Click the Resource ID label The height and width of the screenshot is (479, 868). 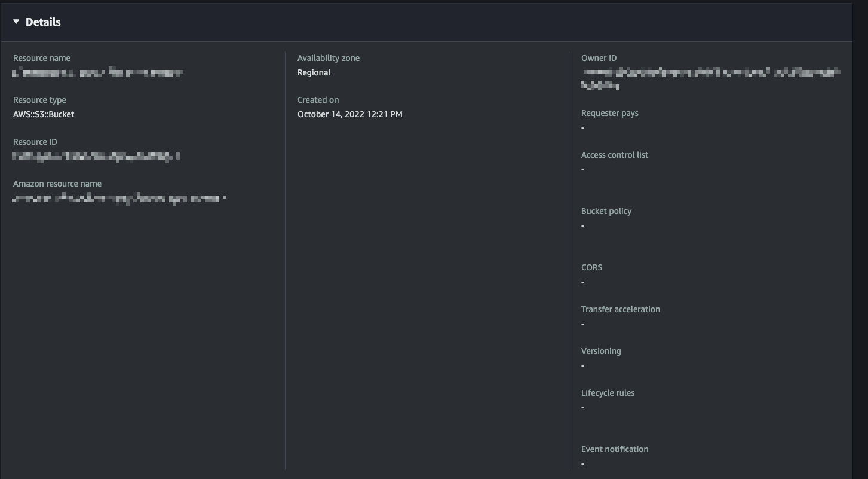35,142
